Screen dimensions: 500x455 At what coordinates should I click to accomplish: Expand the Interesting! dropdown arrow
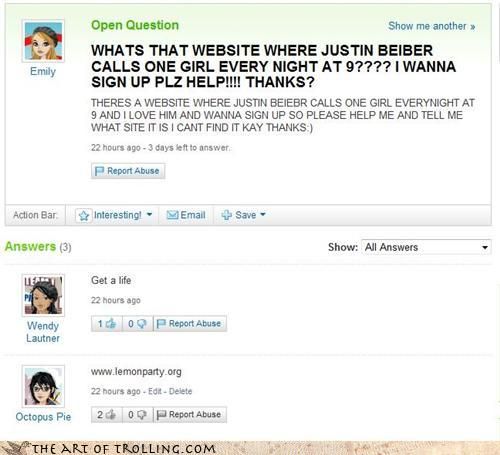point(149,214)
